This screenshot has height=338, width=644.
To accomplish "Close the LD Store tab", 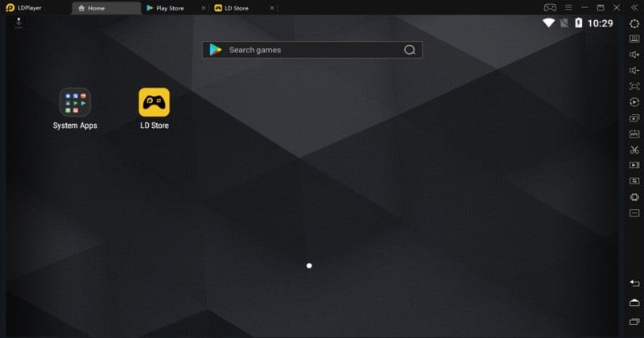I will coord(271,8).
